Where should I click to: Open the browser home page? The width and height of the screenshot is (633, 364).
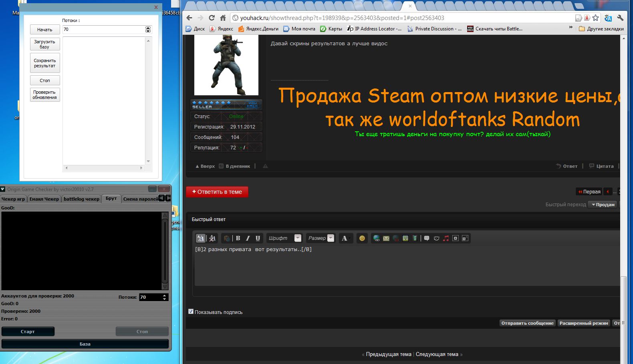(x=223, y=18)
